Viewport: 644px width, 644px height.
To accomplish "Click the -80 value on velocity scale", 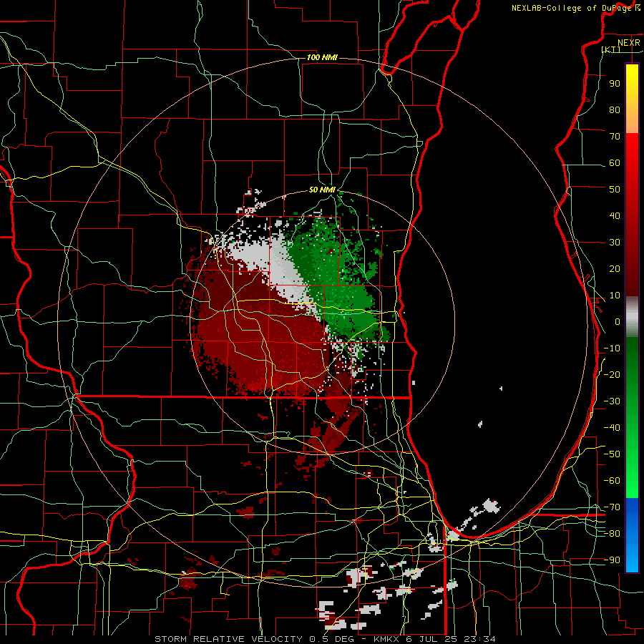I will (x=612, y=534).
